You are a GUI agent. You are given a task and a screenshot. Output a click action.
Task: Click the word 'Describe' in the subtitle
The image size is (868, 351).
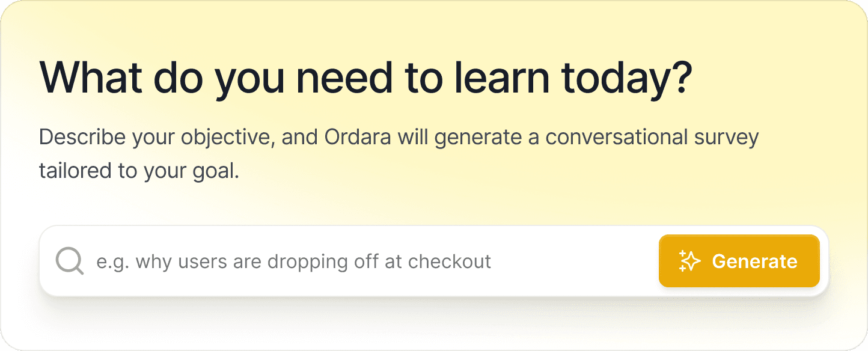pos(82,137)
